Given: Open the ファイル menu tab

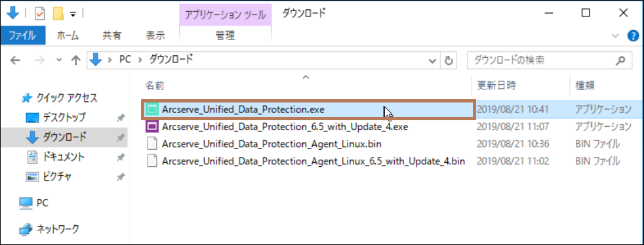Looking at the screenshot, I should point(22,35).
